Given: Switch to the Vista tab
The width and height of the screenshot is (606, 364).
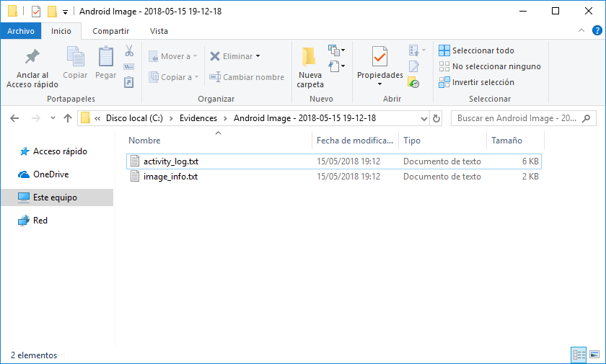Looking at the screenshot, I should (159, 31).
